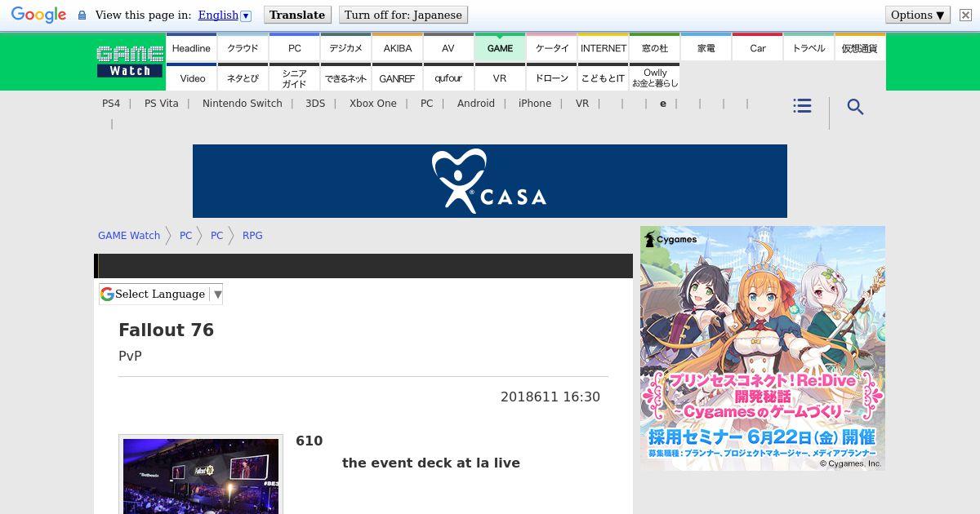Click GAME Watch breadcrumb link
This screenshot has height=514, width=980.
click(x=129, y=236)
